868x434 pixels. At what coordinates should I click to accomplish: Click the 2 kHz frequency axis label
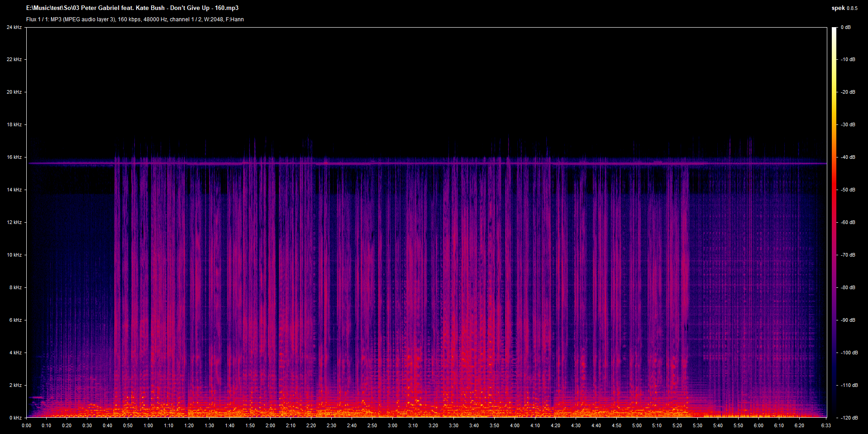(x=15, y=385)
